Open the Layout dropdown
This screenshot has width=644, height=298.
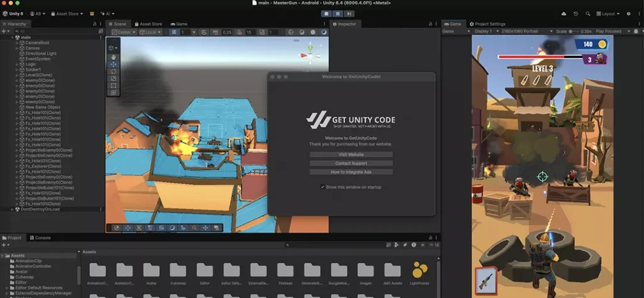point(608,14)
